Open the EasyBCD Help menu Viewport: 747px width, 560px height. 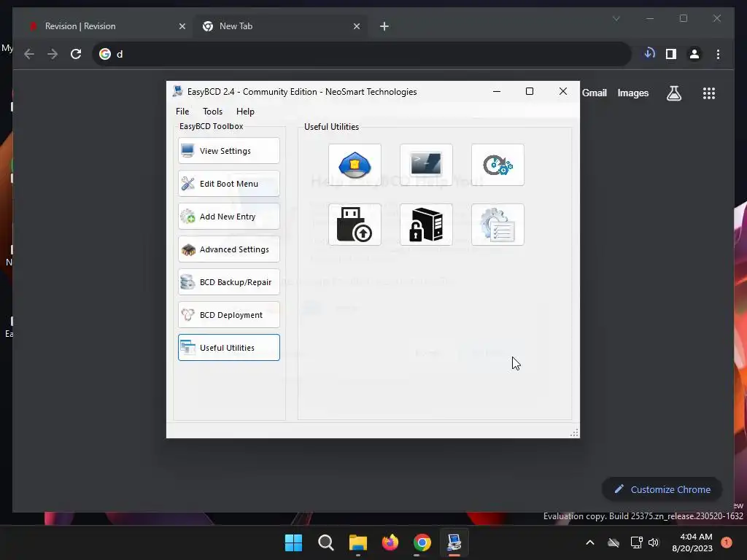(x=245, y=112)
